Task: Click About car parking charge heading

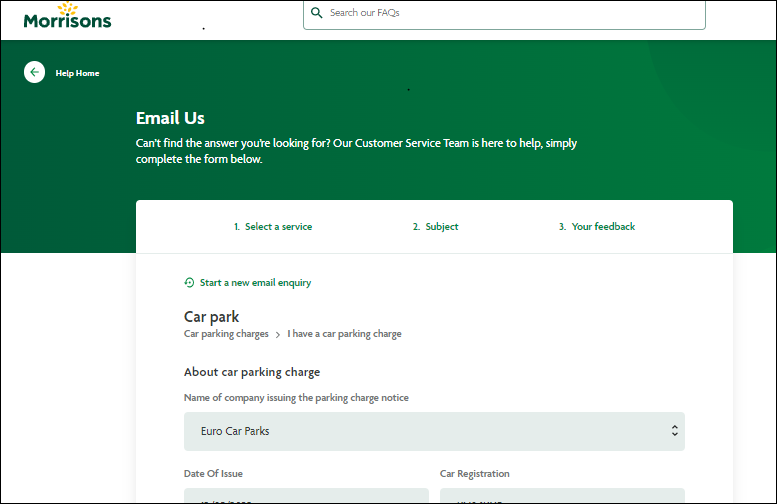Action: [x=252, y=372]
